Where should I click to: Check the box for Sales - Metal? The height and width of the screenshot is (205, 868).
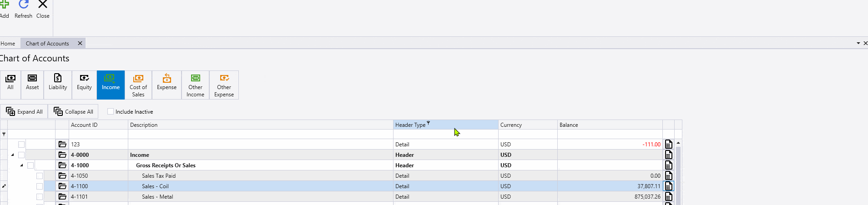click(40, 197)
